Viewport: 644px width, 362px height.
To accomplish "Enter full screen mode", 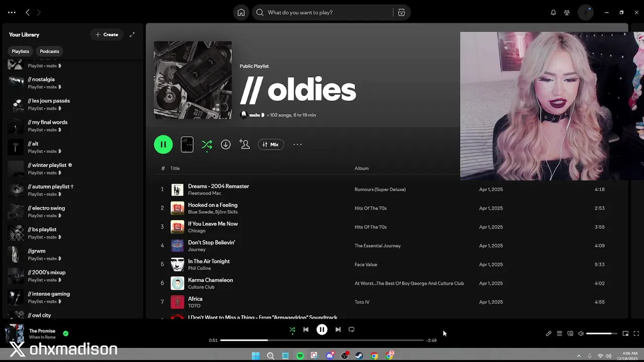I will coord(636,333).
